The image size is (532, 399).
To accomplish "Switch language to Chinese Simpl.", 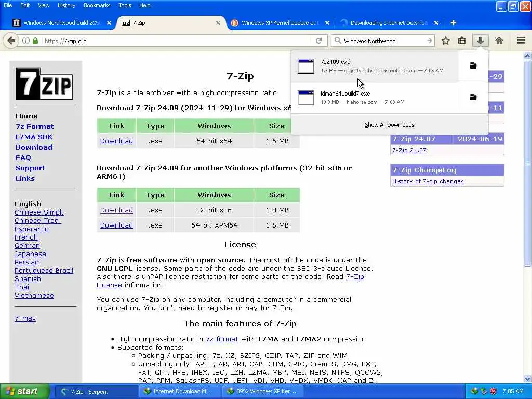I will click(39, 212).
